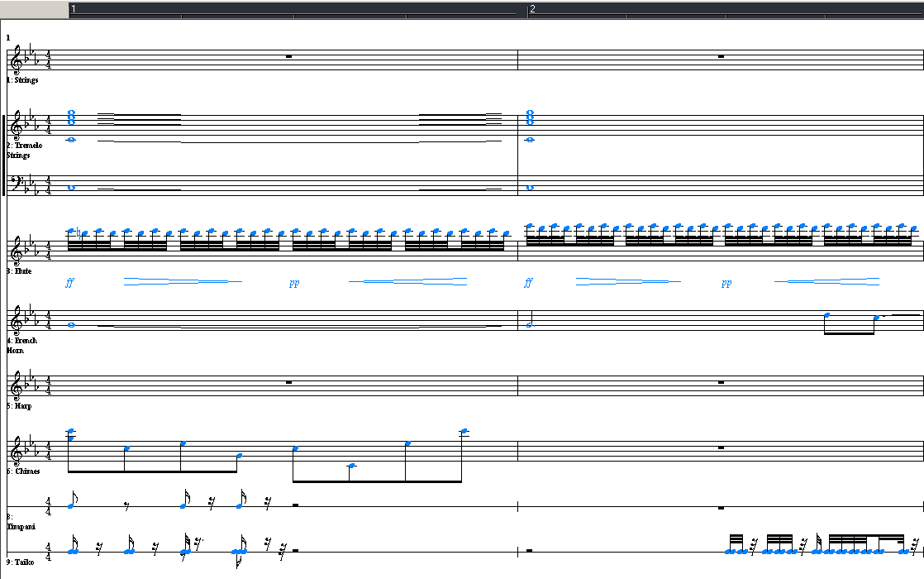The height and width of the screenshot is (579, 924).
Task: Select the ff dynamic in Flute bar 1
Action: point(69,282)
